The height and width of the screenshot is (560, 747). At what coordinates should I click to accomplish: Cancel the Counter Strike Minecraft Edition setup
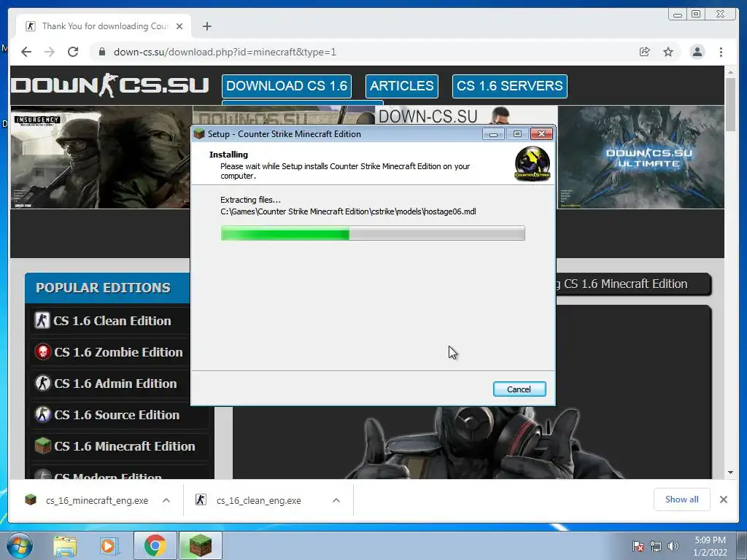[519, 389]
